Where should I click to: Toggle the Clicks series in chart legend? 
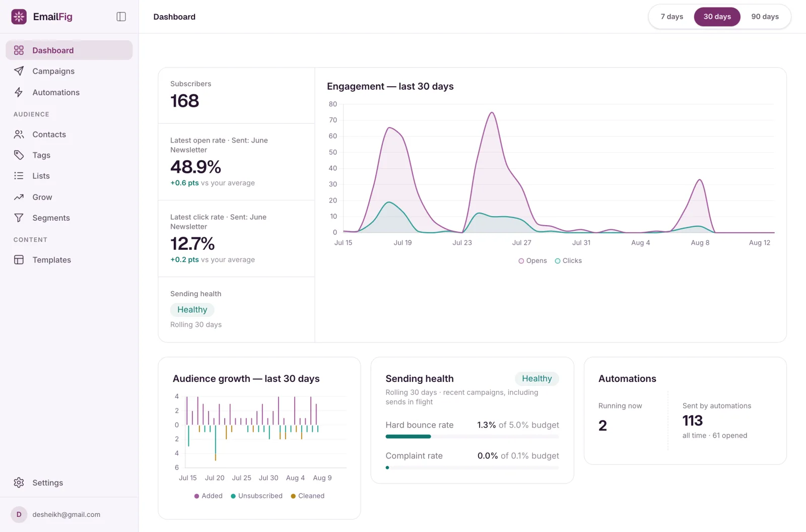pyautogui.click(x=568, y=260)
